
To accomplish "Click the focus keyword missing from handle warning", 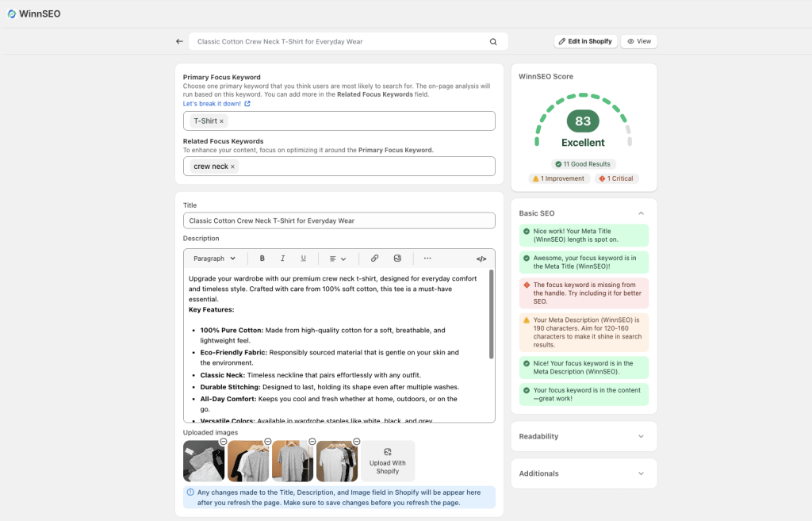I will 584,293.
